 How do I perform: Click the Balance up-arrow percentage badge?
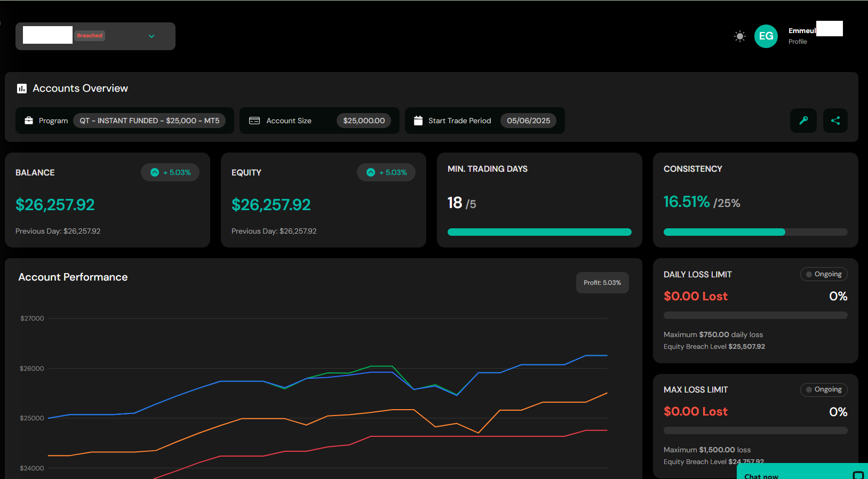click(x=170, y=172)
